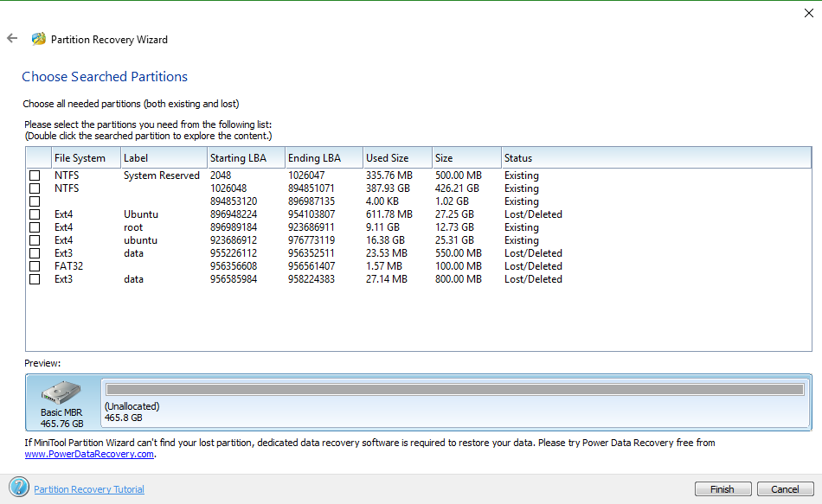Close the wizard with the X button
The image size is (822, 504).
(809, 13)
